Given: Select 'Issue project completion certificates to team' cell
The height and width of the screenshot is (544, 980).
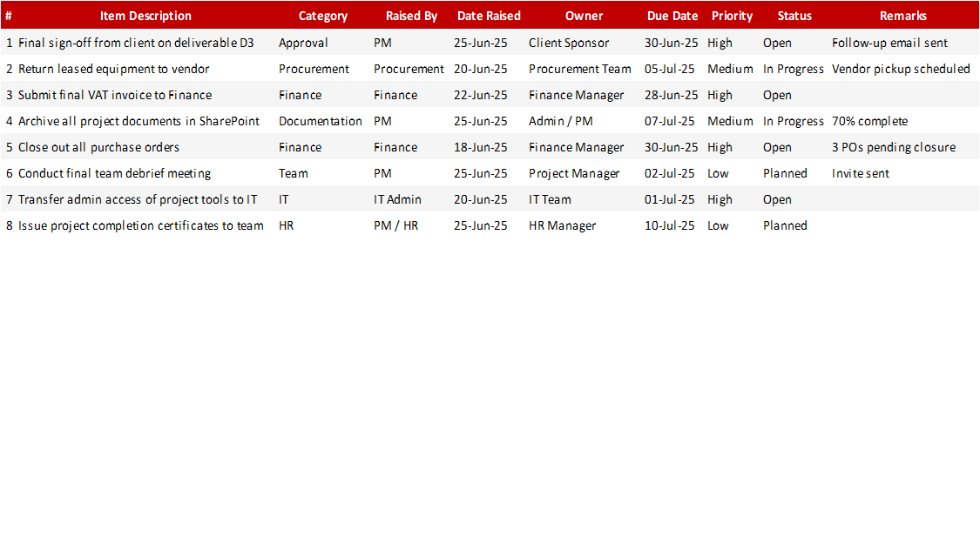Looking at the screenshot, I should (x=140, y=226).
